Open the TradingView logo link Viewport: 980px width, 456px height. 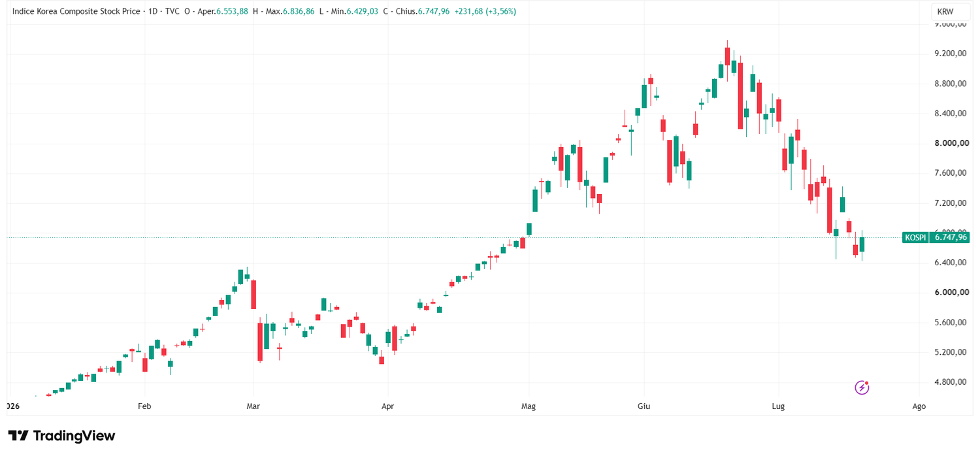[61, 436]
